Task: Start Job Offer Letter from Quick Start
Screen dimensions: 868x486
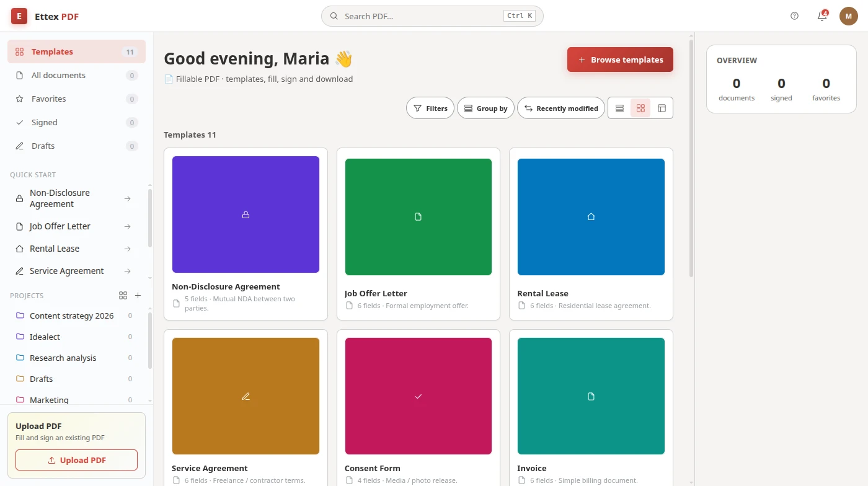Action: 74,226
